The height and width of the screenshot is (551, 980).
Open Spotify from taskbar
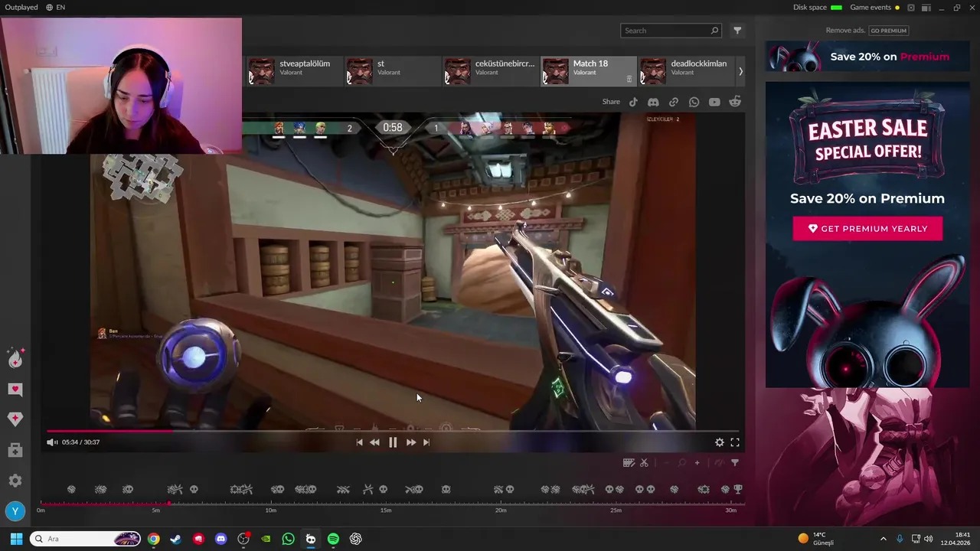click(x=333, y=539)
